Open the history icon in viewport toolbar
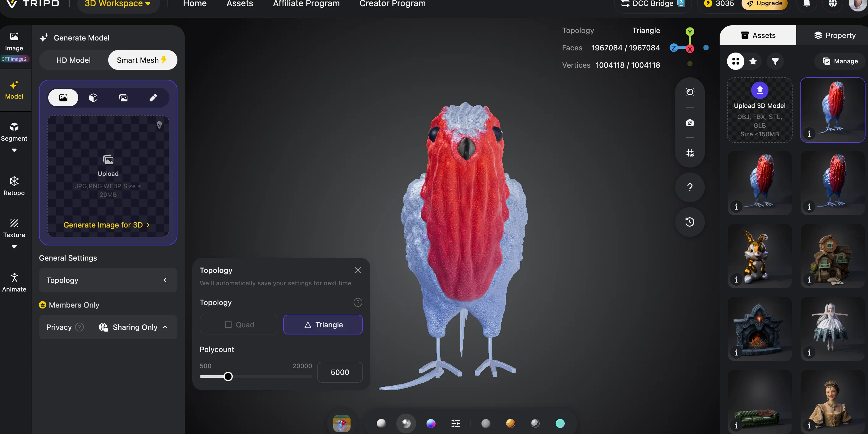 pyautogui.click(x=690, y=222)
